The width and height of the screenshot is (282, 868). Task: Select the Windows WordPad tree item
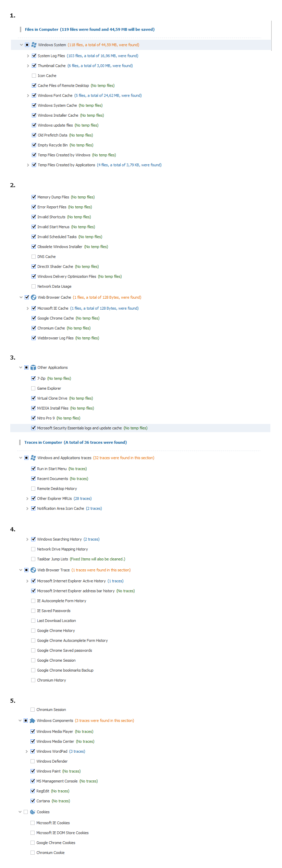(52, 751)
